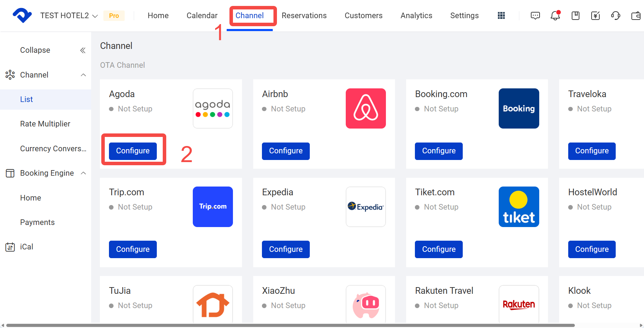Configure the Traveloka channel

tap(592, 151)
